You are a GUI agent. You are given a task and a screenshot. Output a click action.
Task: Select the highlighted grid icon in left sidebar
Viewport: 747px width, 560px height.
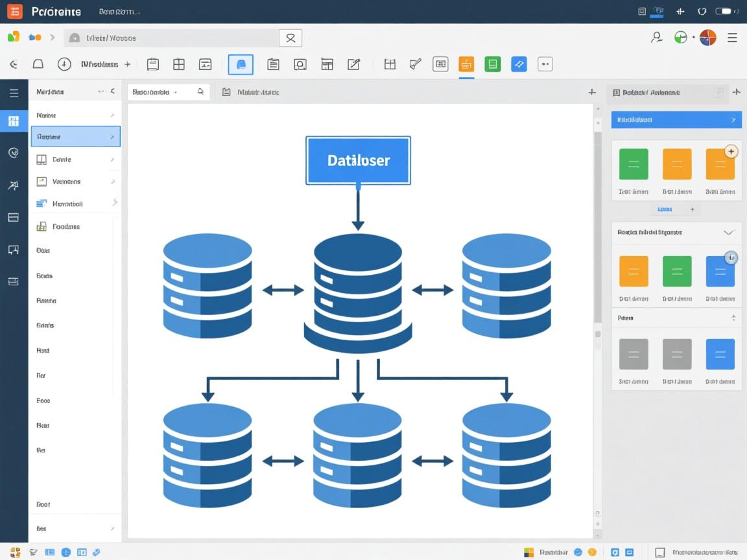tap(14, 121)
